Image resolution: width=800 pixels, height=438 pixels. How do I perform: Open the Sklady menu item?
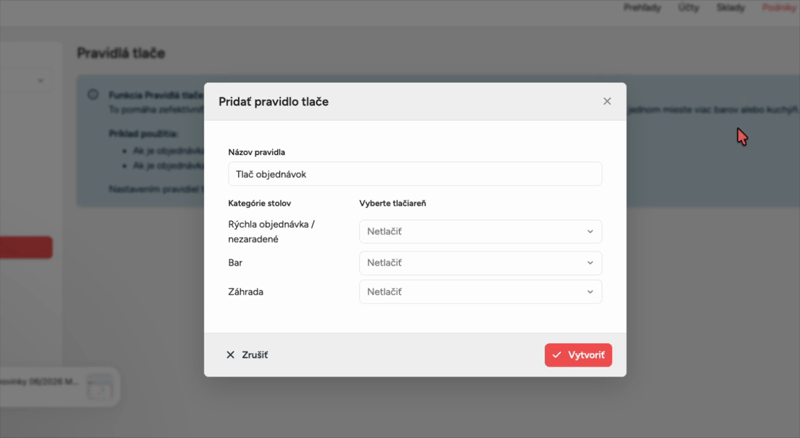731,8
